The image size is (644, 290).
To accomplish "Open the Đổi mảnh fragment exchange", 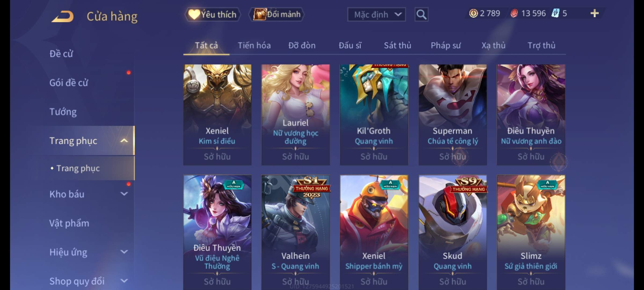I will click(x=277, y=14).
